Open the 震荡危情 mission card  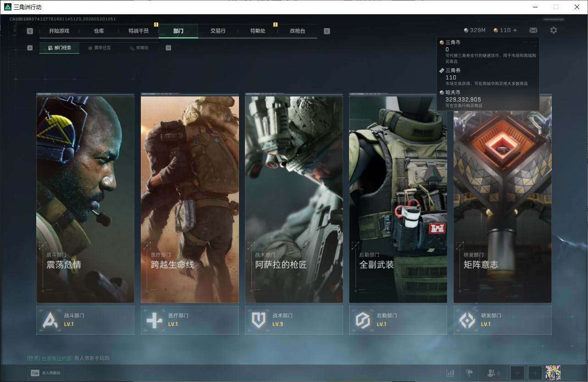[85, 198]
